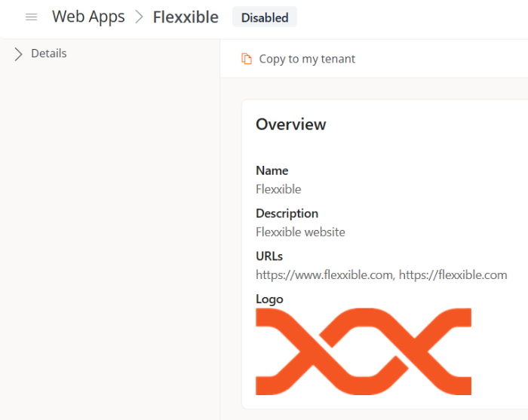Open the hamburger navigation menu
This screenshot has height=420, width=528.
click(x=32, y=17)
